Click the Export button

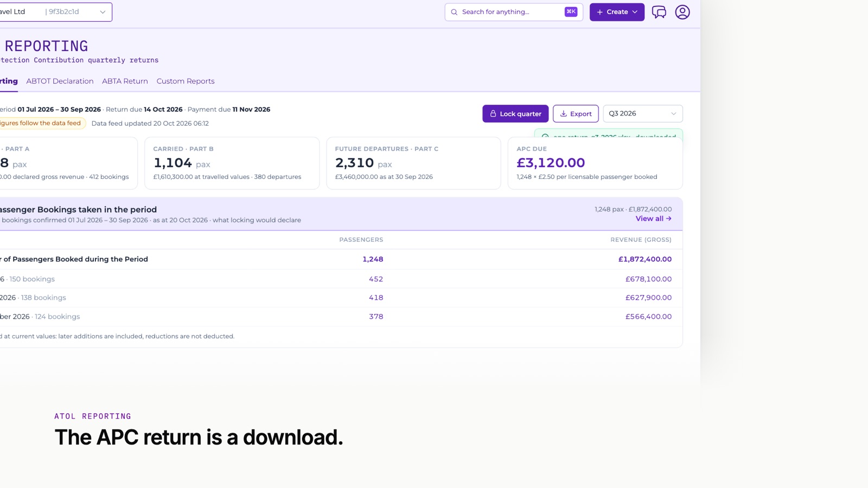coord(576,114)
